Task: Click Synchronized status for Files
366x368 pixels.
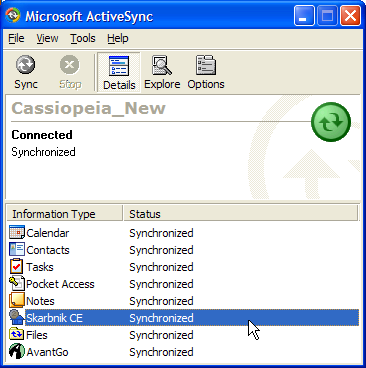Action: (161, 335)
